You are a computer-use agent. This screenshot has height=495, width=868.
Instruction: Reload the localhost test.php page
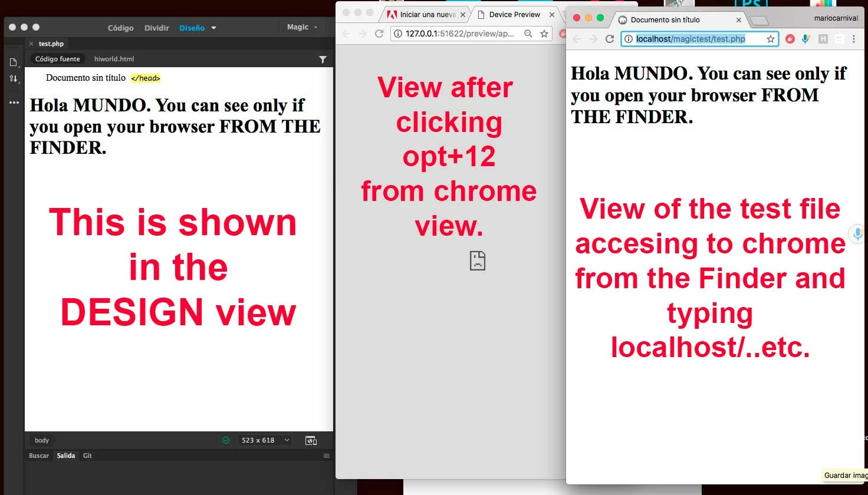[x=610, y=39]
